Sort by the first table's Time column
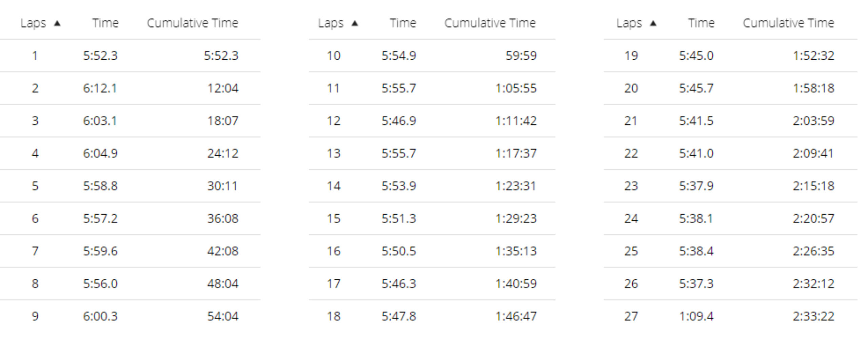Viewport: 868px width, 339px height. pyautogui.click(x=105, y=23)
